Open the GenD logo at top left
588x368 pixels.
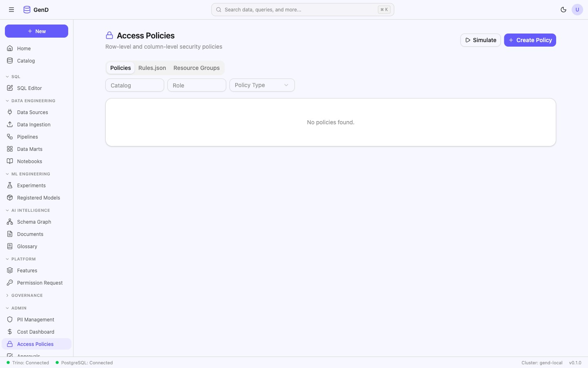point(36,9)
